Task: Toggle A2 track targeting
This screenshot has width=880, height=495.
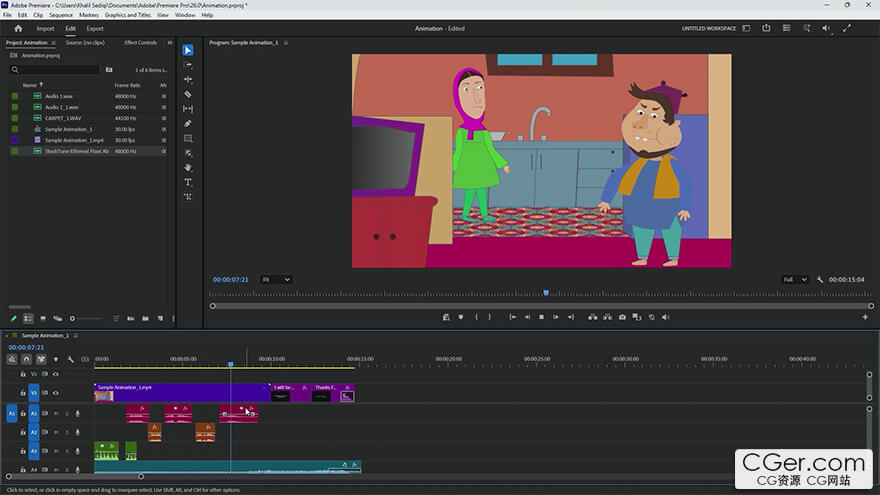Action: coord(34,432)
